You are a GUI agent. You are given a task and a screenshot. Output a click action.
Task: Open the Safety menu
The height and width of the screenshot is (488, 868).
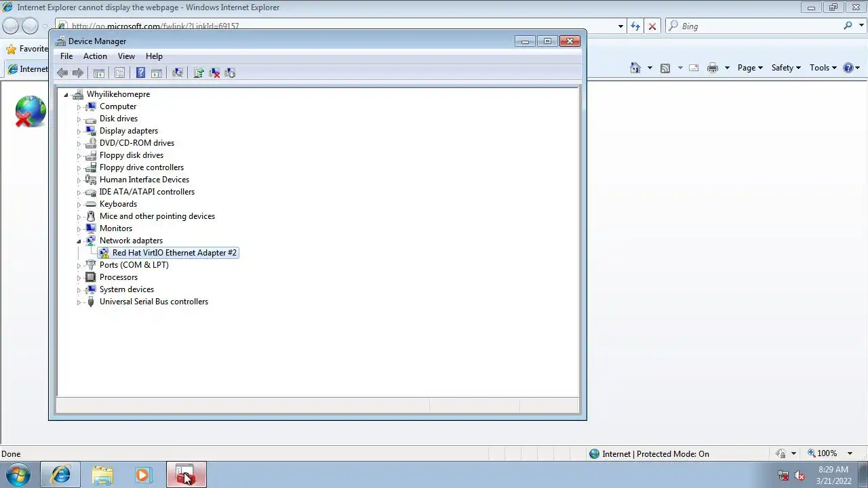[786, 68]
